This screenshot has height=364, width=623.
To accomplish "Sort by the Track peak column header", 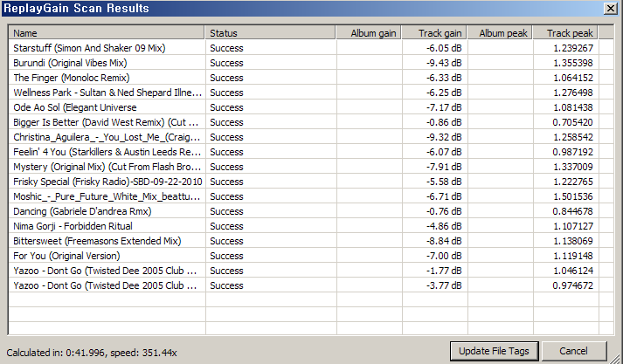I will 565,33.
